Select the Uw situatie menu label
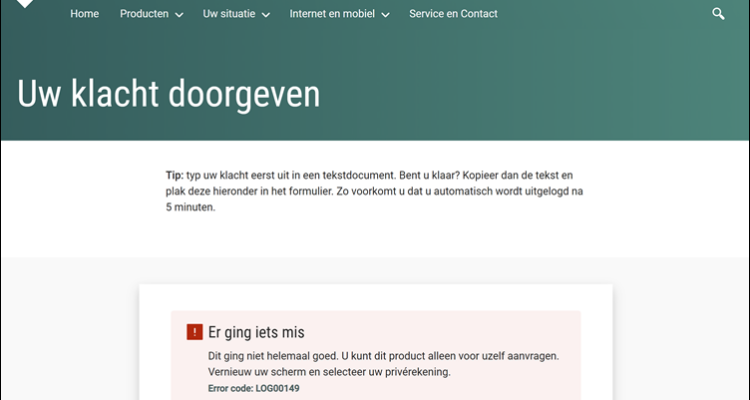This screenshot has width=750, height=400. coord(229,14)
